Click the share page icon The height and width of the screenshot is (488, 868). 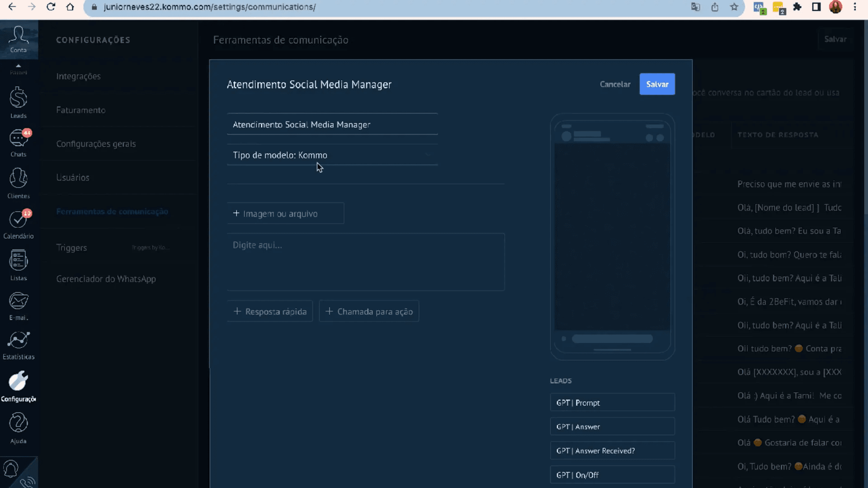click(x=715, y=7)
